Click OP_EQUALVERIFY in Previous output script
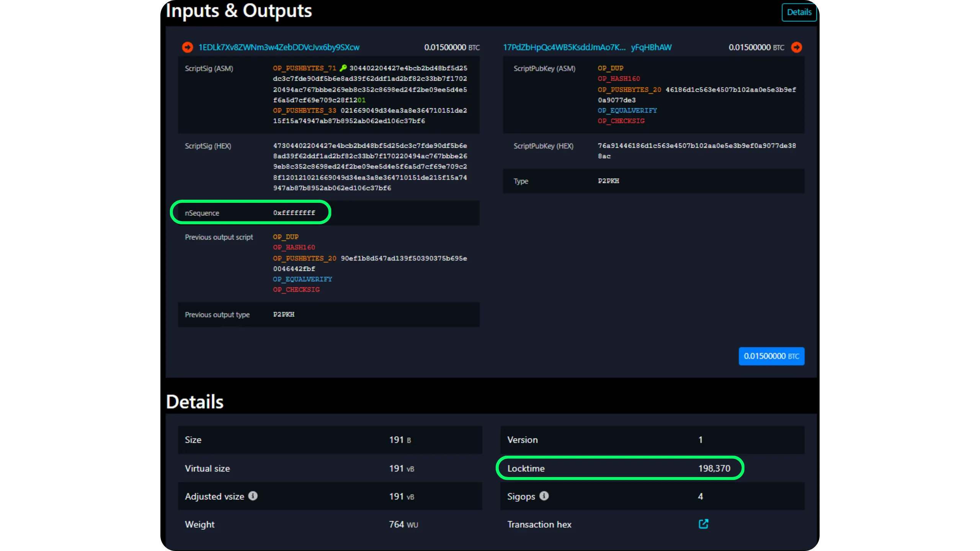The width and height of the screenshot is (980, 551). tap(302, 279)
